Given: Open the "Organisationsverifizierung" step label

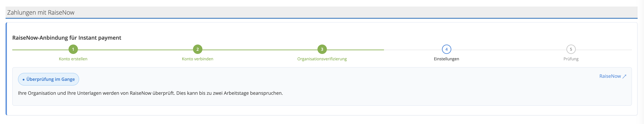Looking at the screenshot, I should tap(322, 59).
